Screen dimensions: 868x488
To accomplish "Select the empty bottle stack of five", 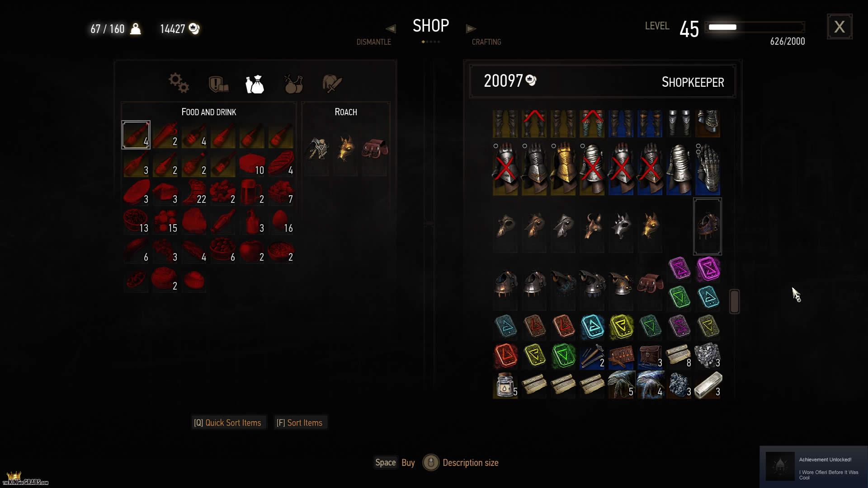I will click(505, 385).
